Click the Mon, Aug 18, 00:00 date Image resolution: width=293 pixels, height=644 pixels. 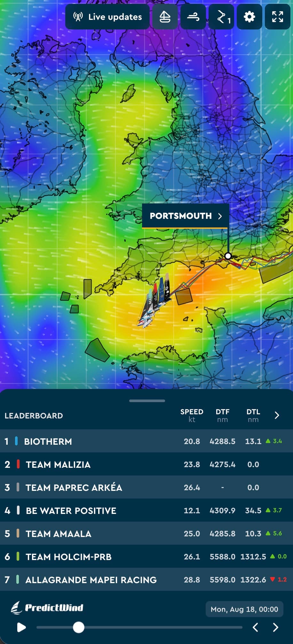244,609
